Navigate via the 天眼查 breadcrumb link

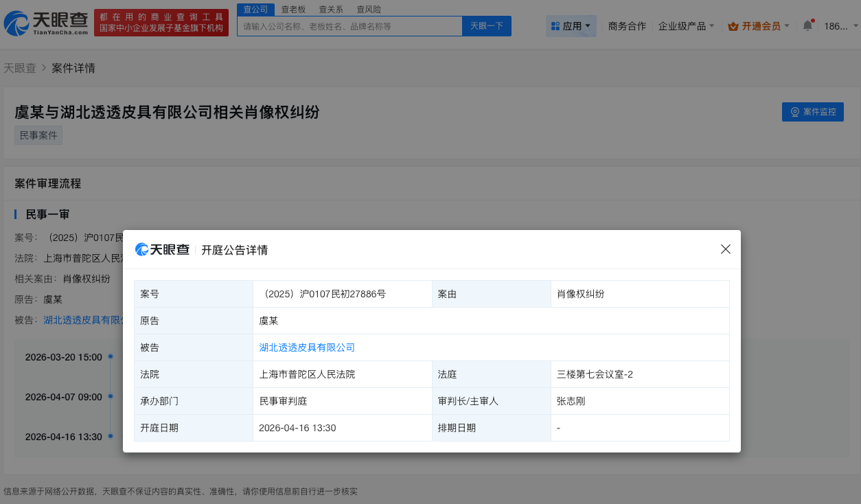(x=21, y=68)
